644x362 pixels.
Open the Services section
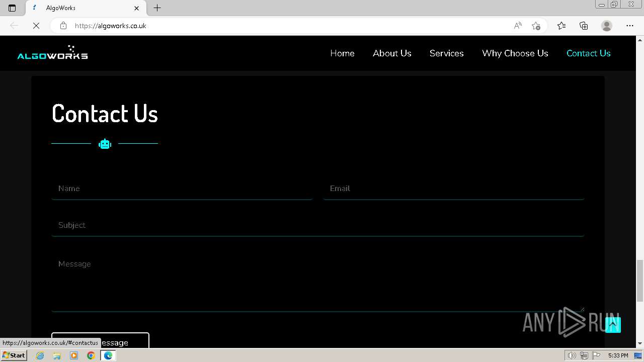coord(446,53)
